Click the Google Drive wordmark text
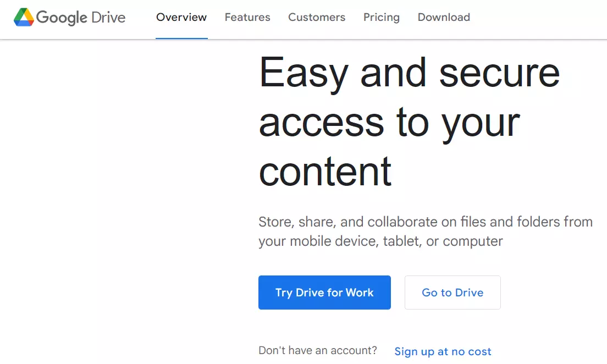 81,18
